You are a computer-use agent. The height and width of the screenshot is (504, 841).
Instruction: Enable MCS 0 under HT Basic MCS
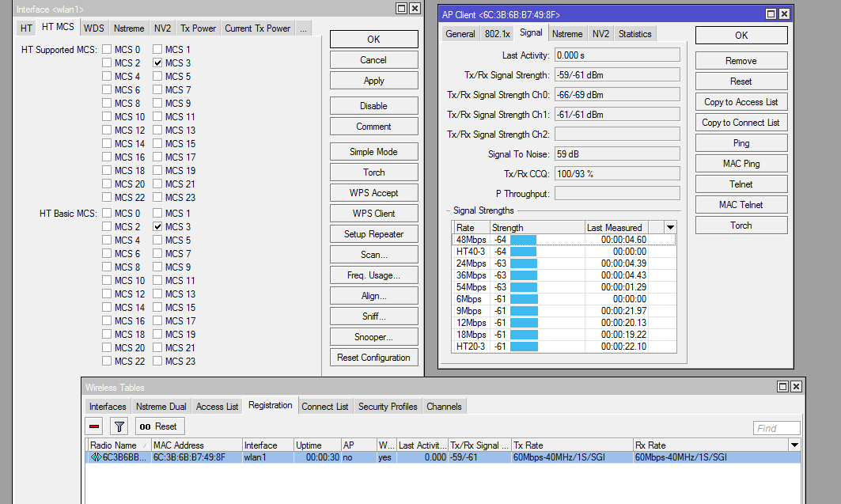tap(107, 214)
